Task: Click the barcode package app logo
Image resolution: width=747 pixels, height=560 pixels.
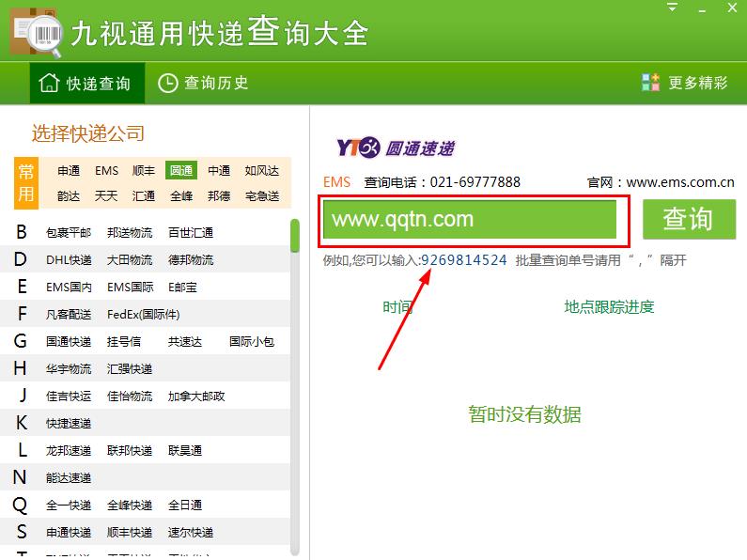Action: pyautogui.click(x=36, y=33)
